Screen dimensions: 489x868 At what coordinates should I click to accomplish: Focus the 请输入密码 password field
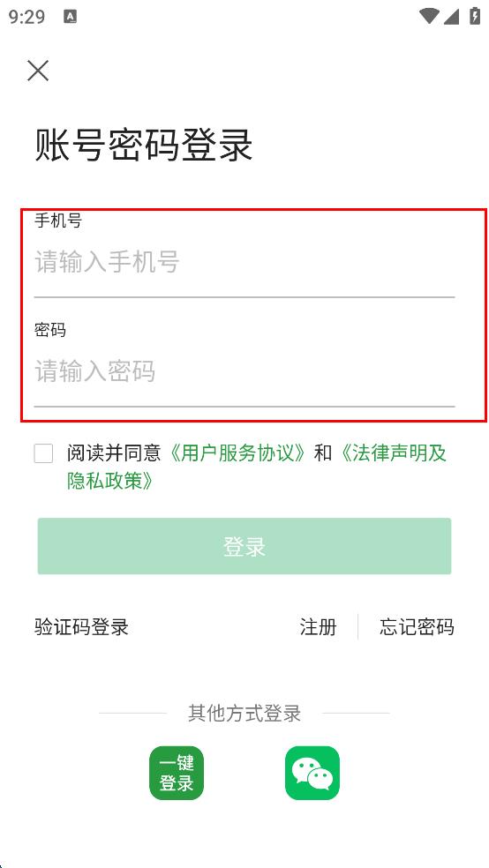click(x=244, y=370)
